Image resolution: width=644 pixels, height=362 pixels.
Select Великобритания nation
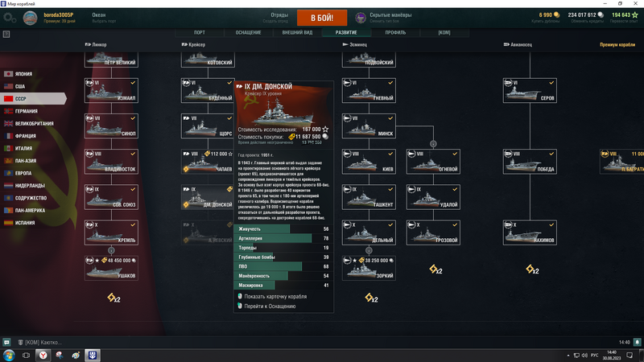pos(33,124)
